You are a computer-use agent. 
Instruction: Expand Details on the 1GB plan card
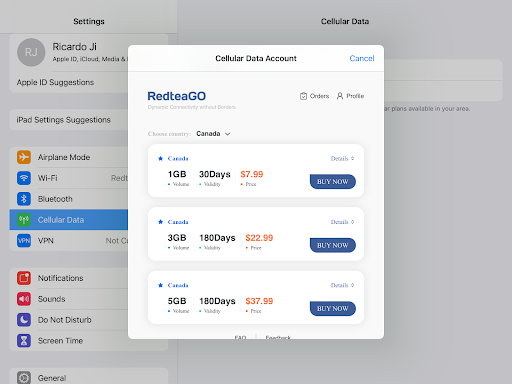[342, 158]
